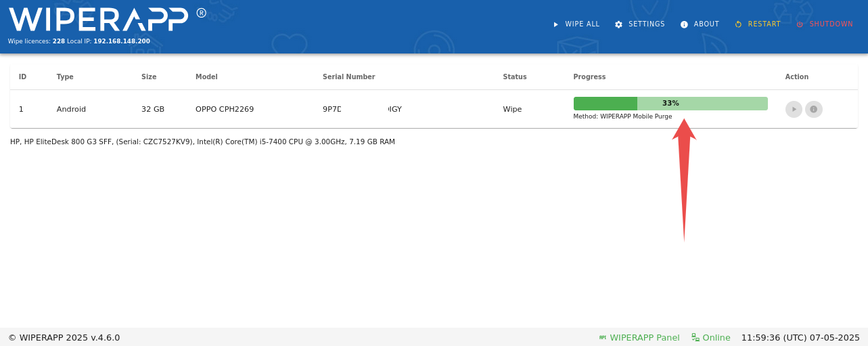Select the Android type cell
868x346 pixels.
[x=71, y=109]
